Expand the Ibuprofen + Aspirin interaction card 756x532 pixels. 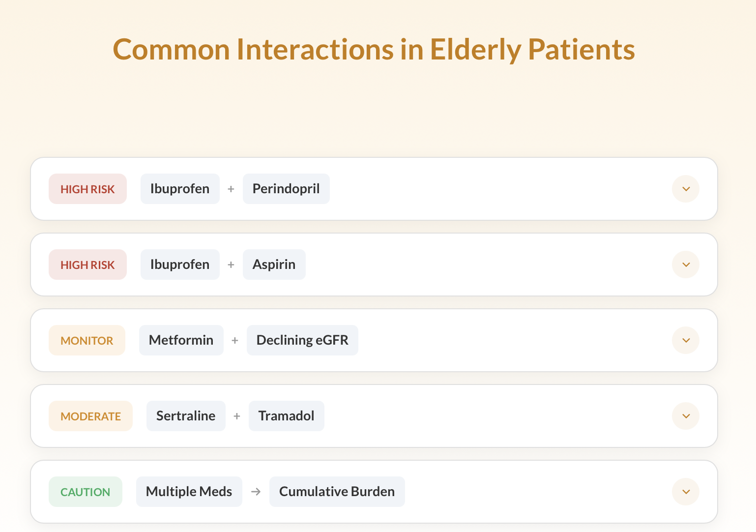tap(686, 265)
